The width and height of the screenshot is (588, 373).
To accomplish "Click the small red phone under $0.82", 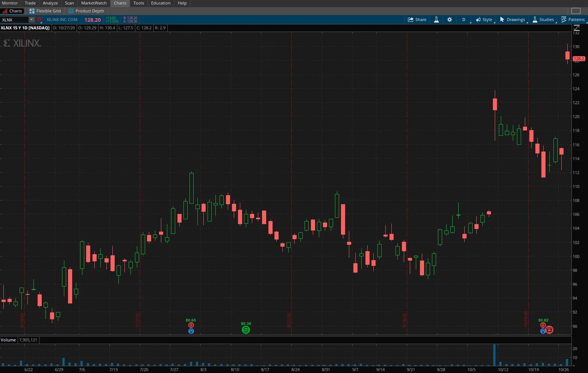I will coord(543,325).
